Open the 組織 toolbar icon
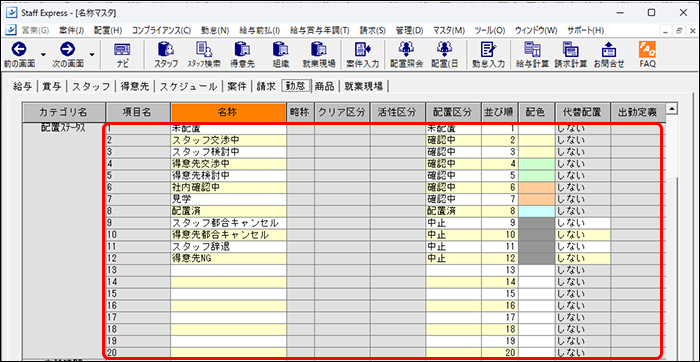700x362 pixels. point(280,49)
